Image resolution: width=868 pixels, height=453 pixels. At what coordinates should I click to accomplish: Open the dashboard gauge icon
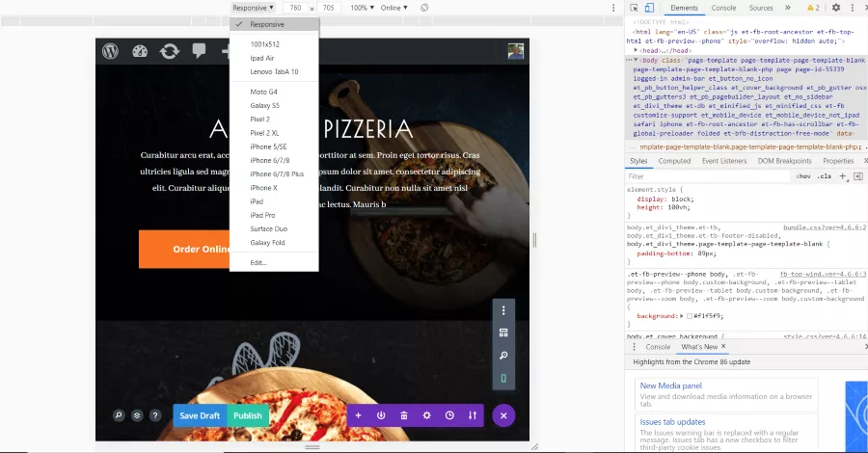coord(140,51)
